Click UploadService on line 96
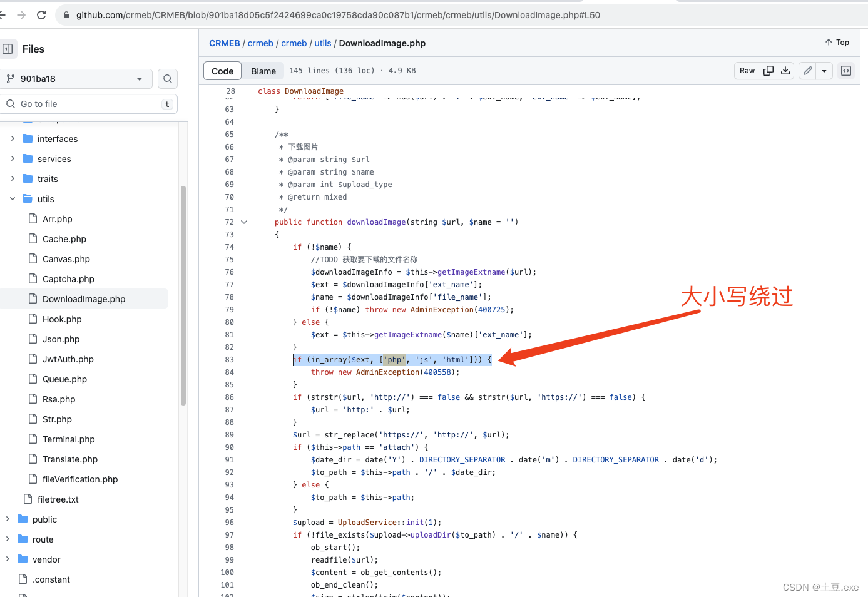 pos(367,523)
